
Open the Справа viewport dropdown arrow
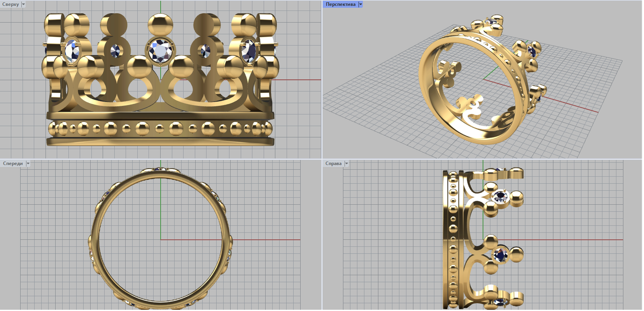click(x=347, y=164)
